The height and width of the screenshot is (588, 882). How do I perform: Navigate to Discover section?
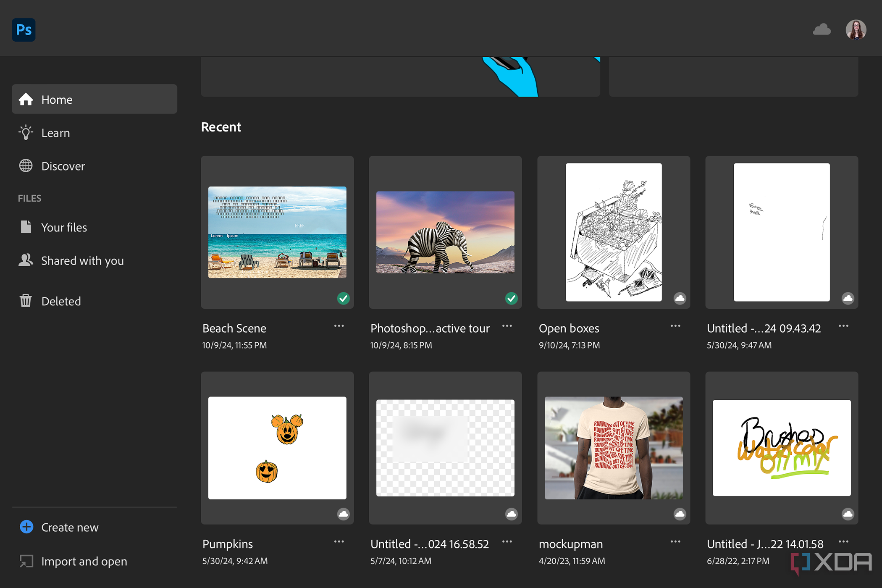pos(63,166)
